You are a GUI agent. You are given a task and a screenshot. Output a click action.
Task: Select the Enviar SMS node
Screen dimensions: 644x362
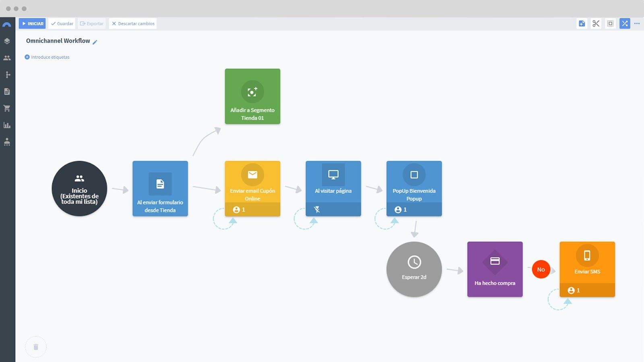(587, 269)
